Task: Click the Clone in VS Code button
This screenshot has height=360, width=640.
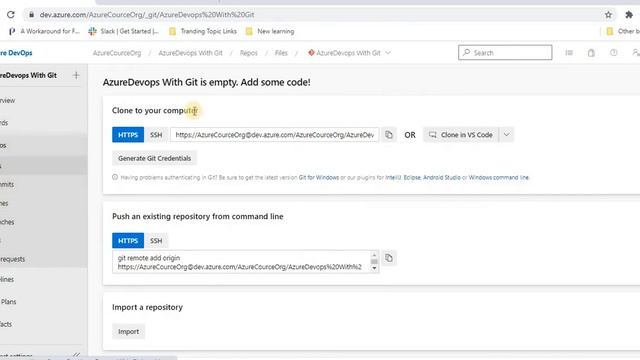Action: point(461,135)
